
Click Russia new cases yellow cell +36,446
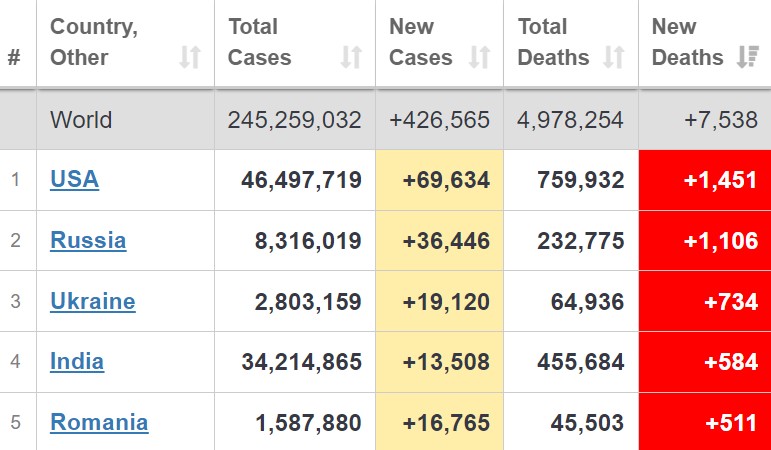pos(439,241)
